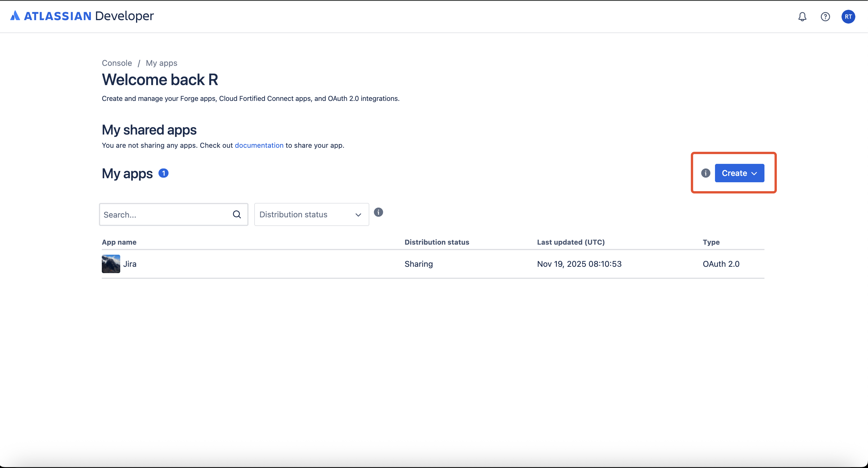868x468 pixels.
Task: Click the My apps breadcrumb
Action: click(161, 63)
